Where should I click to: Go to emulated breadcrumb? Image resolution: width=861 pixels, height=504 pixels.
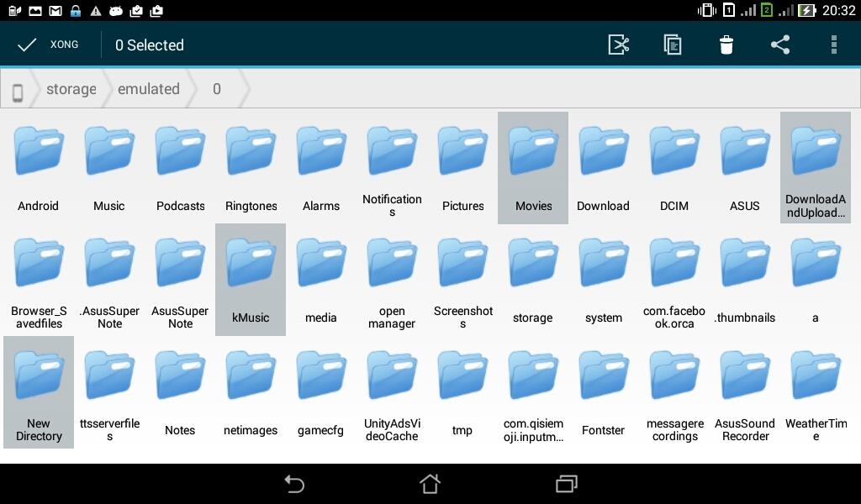pos(148,89)
